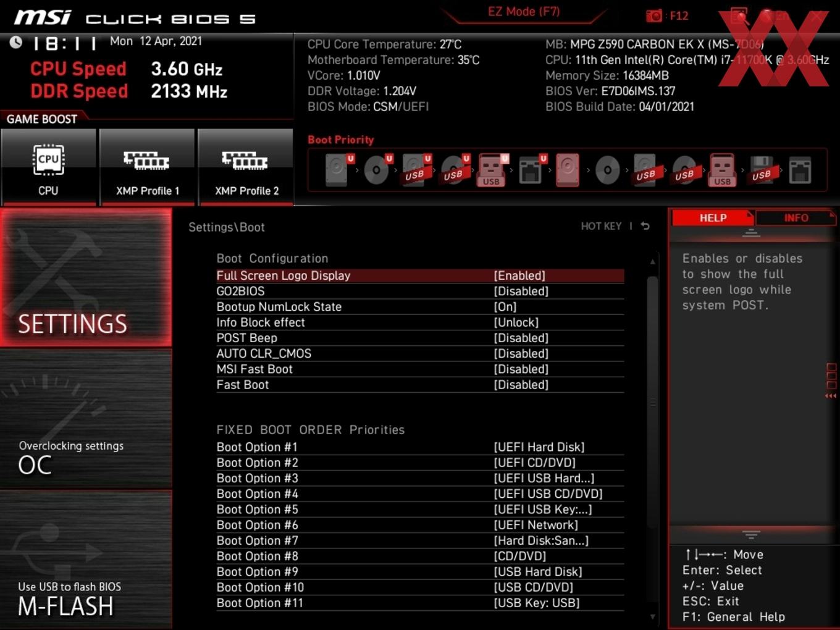This screenshot has height=630, width=840.
Task: Click the FIXED BOOT ORDER Priorities heading
Action: [311, 430]
